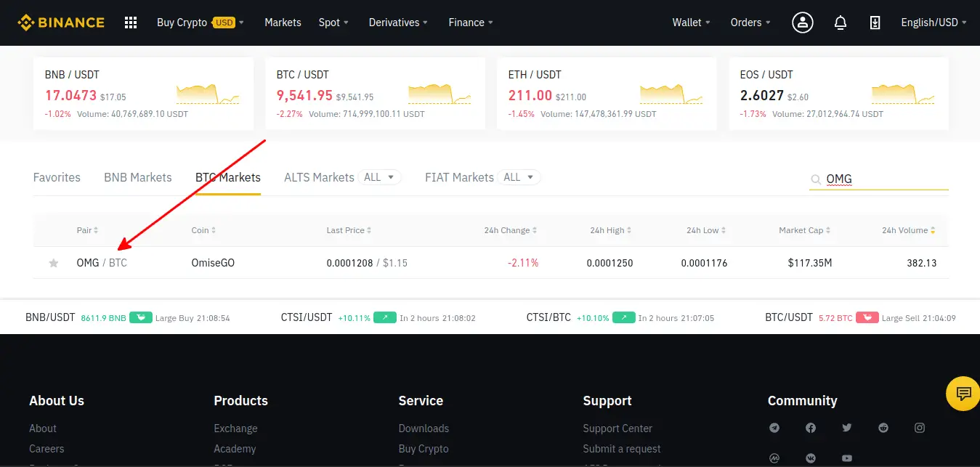
Task: Sort table by 24h Change column
Action: point(511,230)
